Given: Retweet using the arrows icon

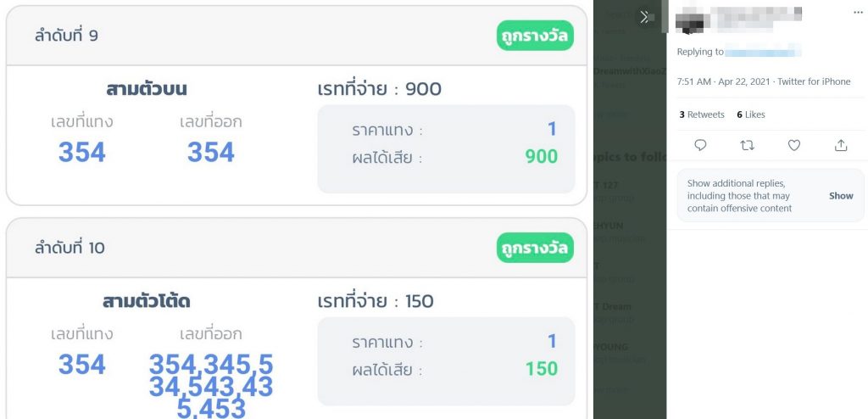Looking at the screenshot, I should click(748, 145).
